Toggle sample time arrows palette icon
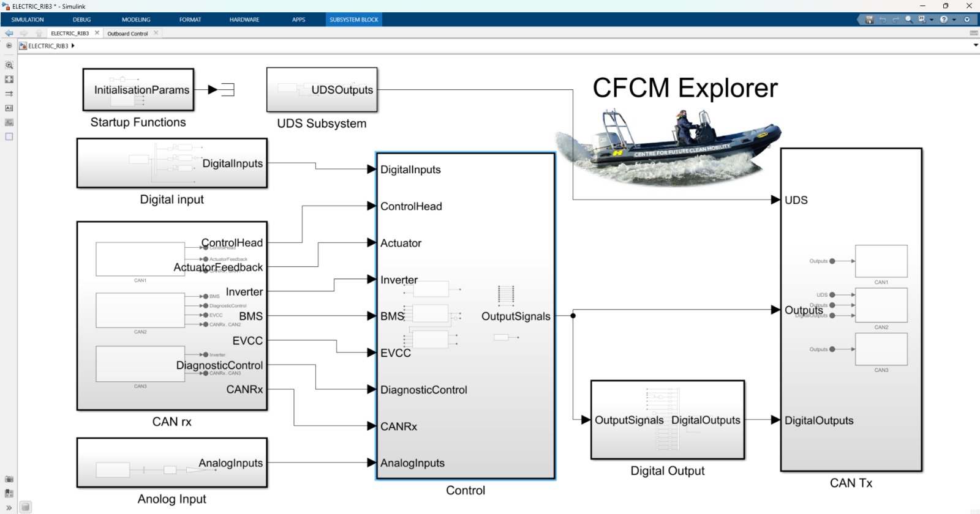The image size is (980, 514). coord(9,94)
